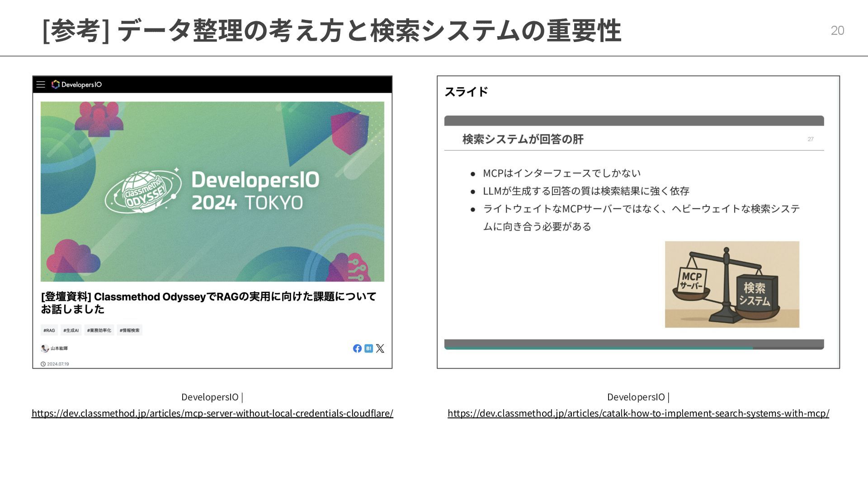
Task: Click author avatar next to 山本紘暉
Action: tap(45, 348)
